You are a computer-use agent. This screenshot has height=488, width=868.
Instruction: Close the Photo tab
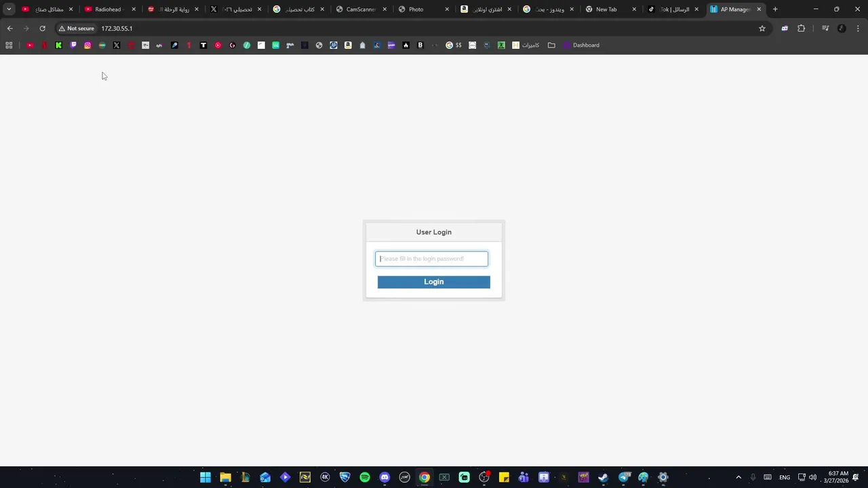click(447, 9)
